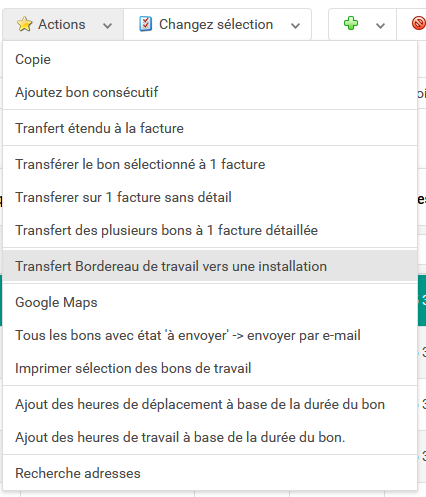Open the chevron next to green plus

pos(380,26)
